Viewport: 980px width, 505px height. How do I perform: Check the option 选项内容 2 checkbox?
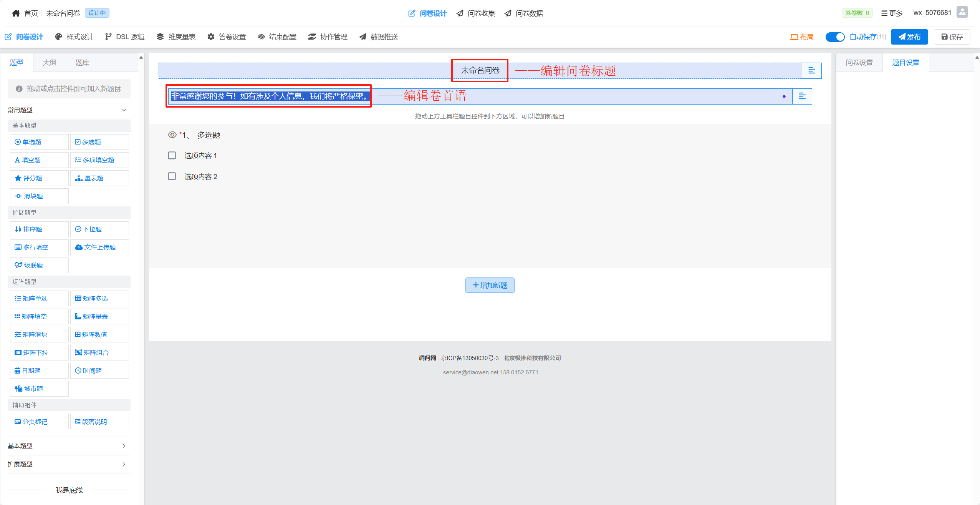click(172, 176)
